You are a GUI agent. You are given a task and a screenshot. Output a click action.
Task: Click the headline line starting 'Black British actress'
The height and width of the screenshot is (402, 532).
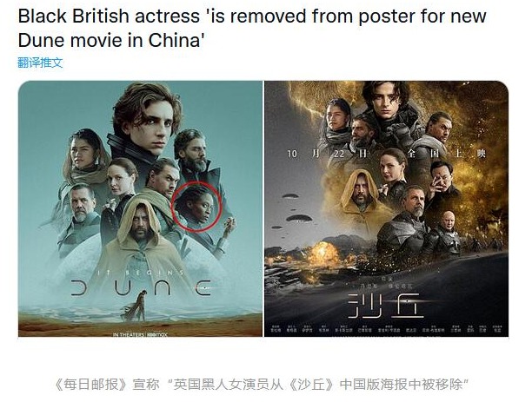click(252, 16)
